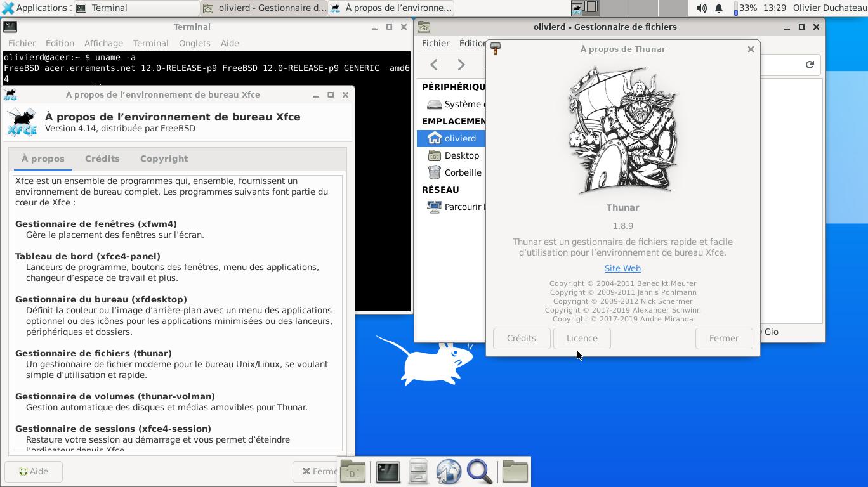Click the terminal icon in the Terminal title bar
868x487 pixels.
click(10, 27)
